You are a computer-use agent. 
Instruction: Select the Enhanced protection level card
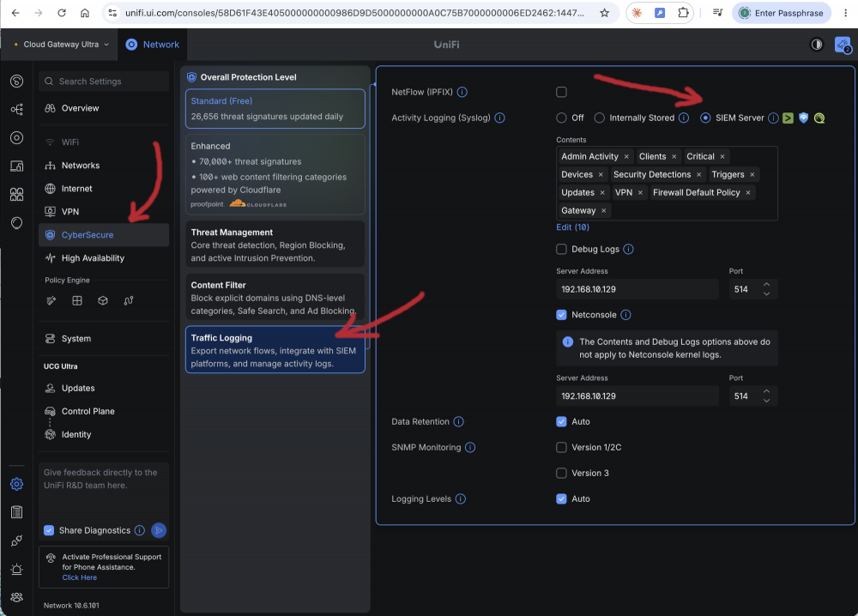coord(275,174)
